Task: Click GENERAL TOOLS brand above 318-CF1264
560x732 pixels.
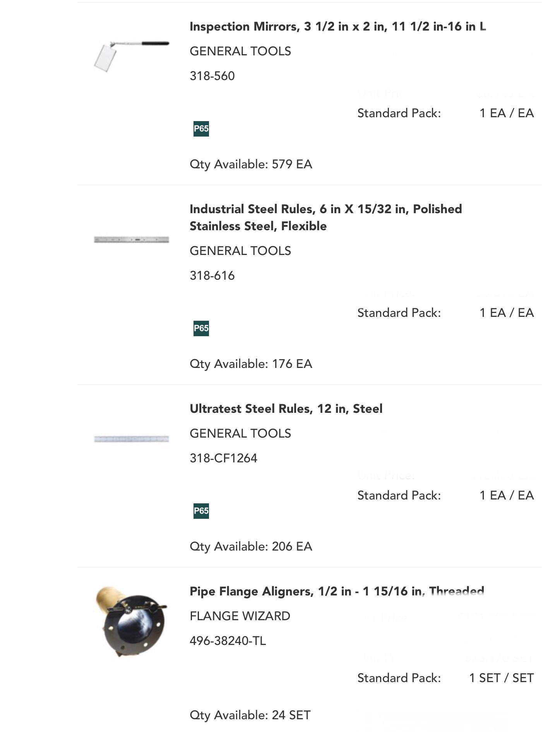Action: point(240,433)
